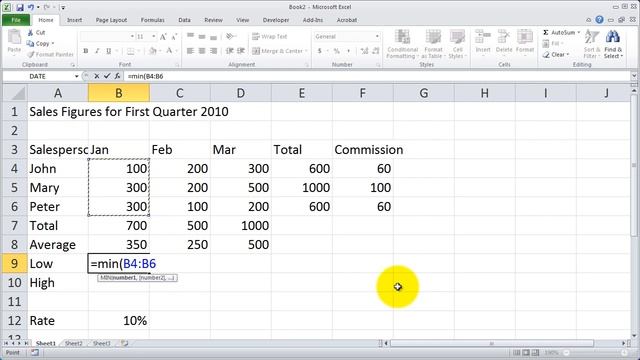Viewport: 640px width, 360px height.
Task: Click the Font Color letter A
Action: 169,51
